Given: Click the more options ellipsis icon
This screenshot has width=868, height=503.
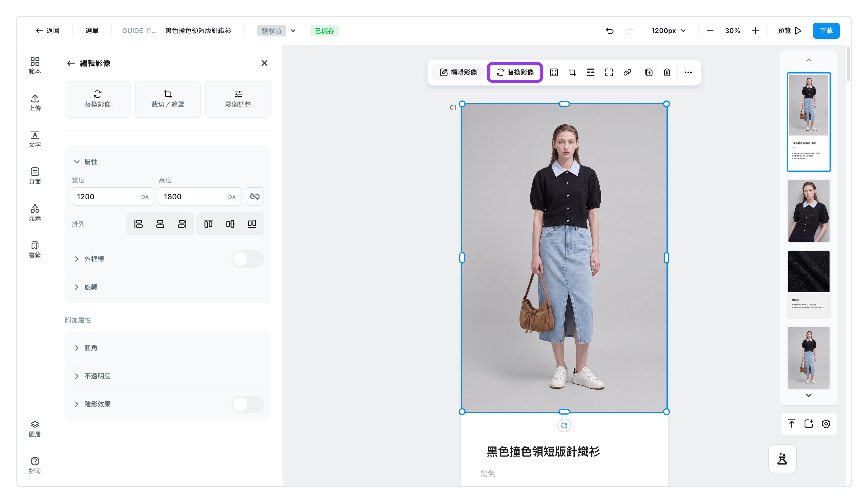Looking at the screenshot, I should click(x=688, y=72).
